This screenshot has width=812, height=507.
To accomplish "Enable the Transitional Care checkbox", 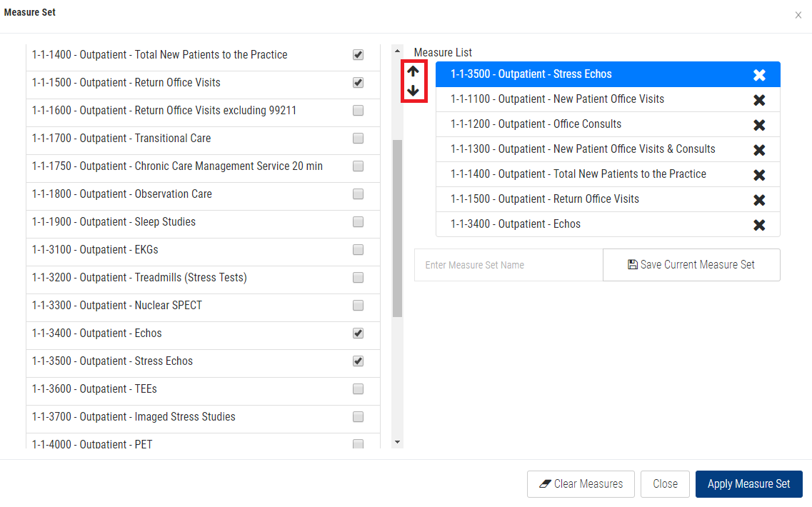I will (358, 139).
